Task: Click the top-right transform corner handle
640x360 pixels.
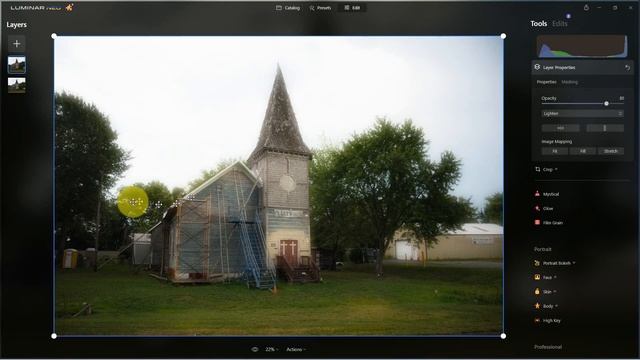Action: pyautogui.click(x=503, y=36)
